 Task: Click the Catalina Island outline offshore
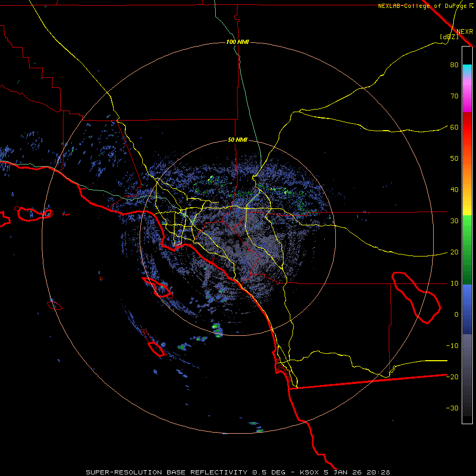(x=158, y=287)
